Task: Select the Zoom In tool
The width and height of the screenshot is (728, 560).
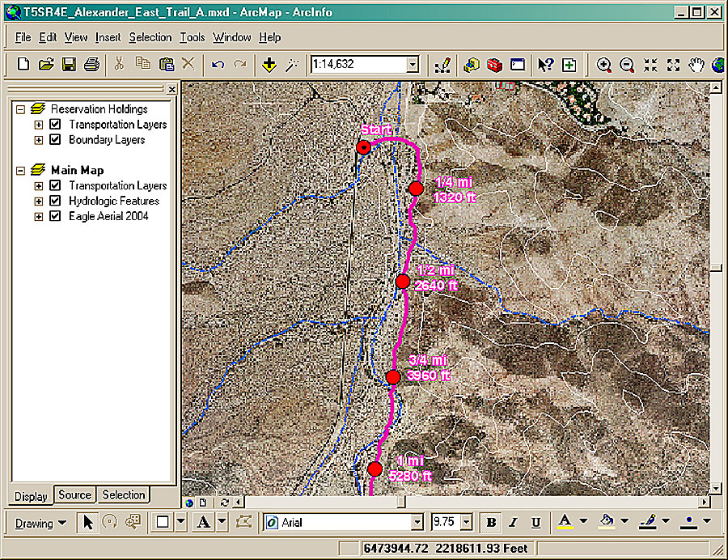Action: pos(603,65)
